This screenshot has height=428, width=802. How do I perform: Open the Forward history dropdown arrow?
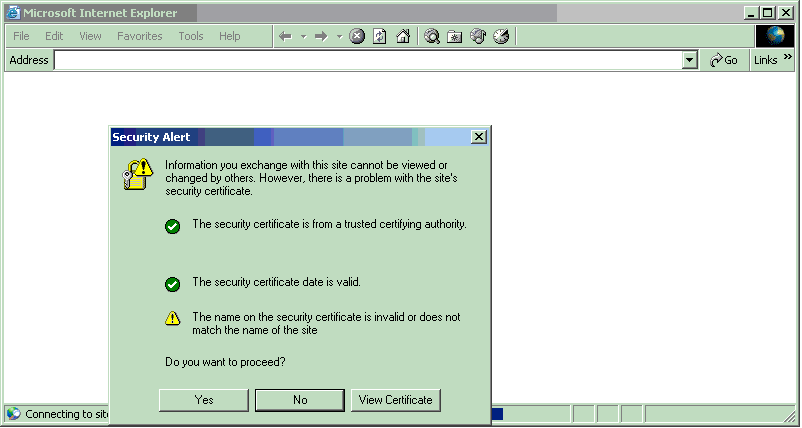pos(339,36)
